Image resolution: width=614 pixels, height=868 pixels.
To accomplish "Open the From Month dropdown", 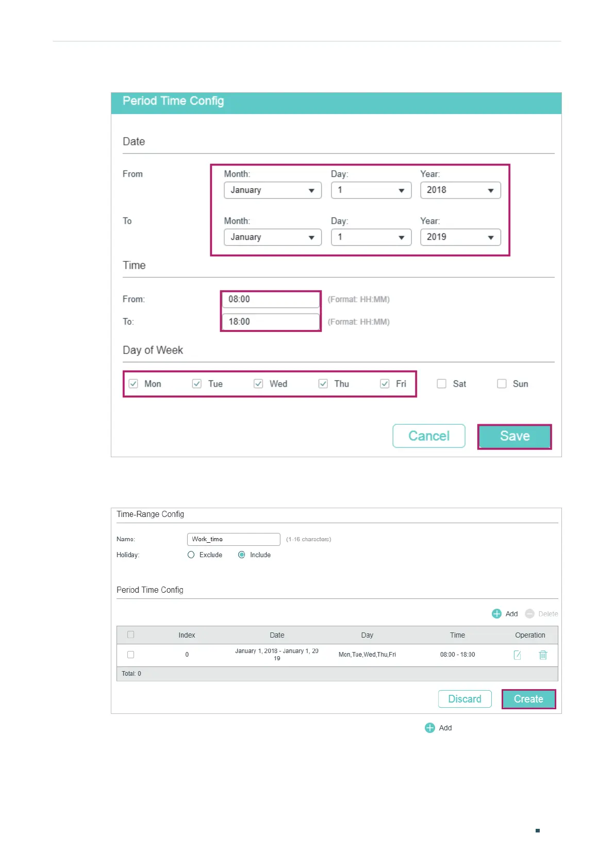I will pyautogui.click(x=272, y=190).
